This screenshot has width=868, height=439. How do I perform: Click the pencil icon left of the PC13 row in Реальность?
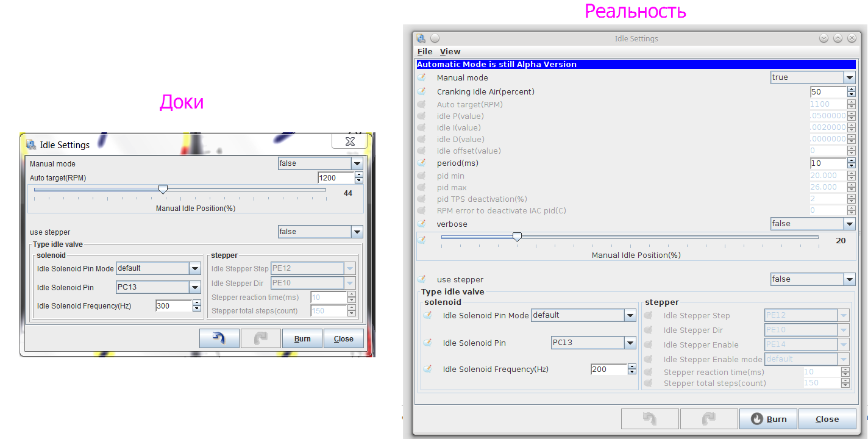(427, 343)
